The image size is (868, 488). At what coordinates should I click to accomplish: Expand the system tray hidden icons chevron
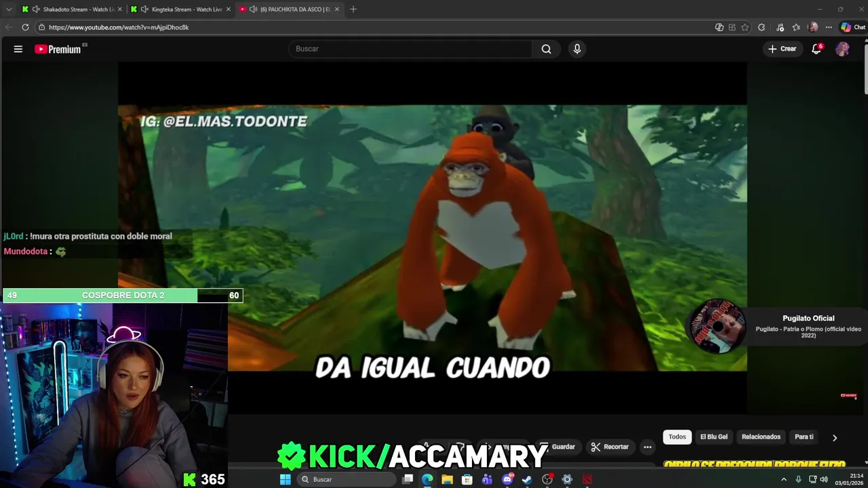coord(784,479)
